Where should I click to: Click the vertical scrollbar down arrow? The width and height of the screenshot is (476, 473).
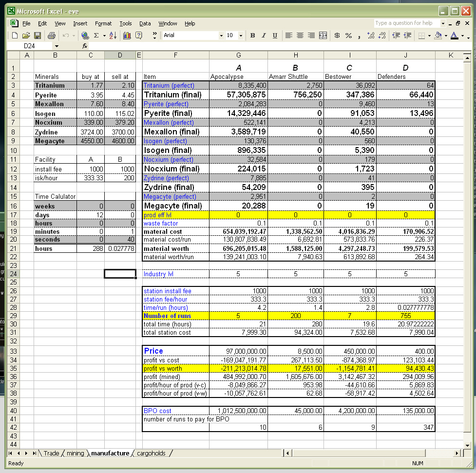468,445
